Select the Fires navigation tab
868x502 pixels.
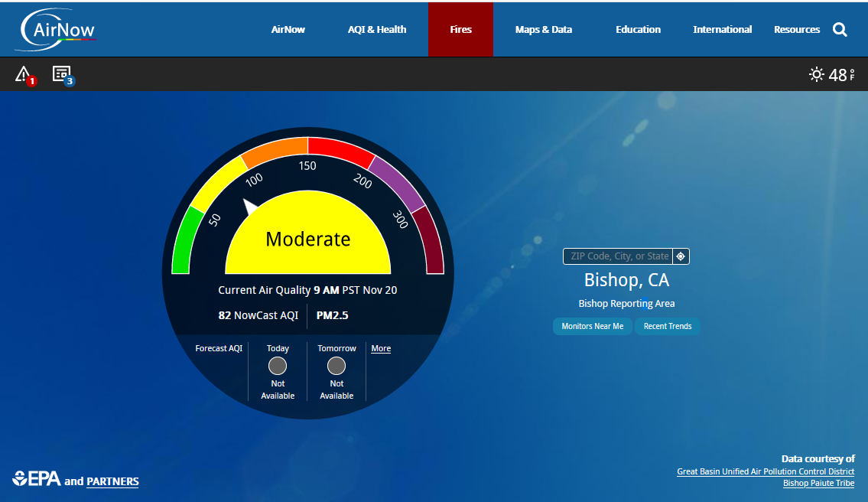pos(460,30)
